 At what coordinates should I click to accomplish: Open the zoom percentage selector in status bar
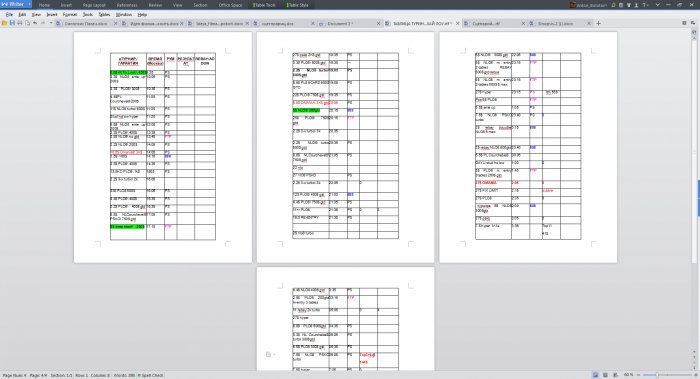pos(629,375)
